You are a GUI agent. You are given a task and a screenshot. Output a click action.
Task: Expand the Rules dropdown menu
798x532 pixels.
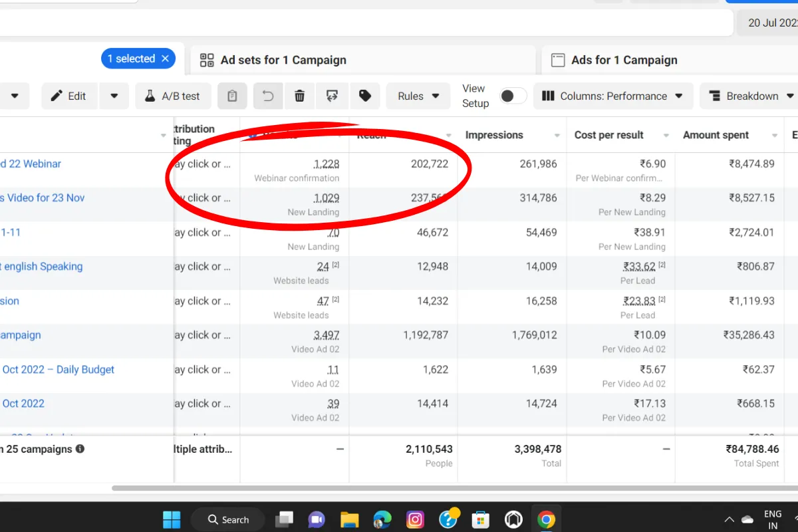pos(418,96)
